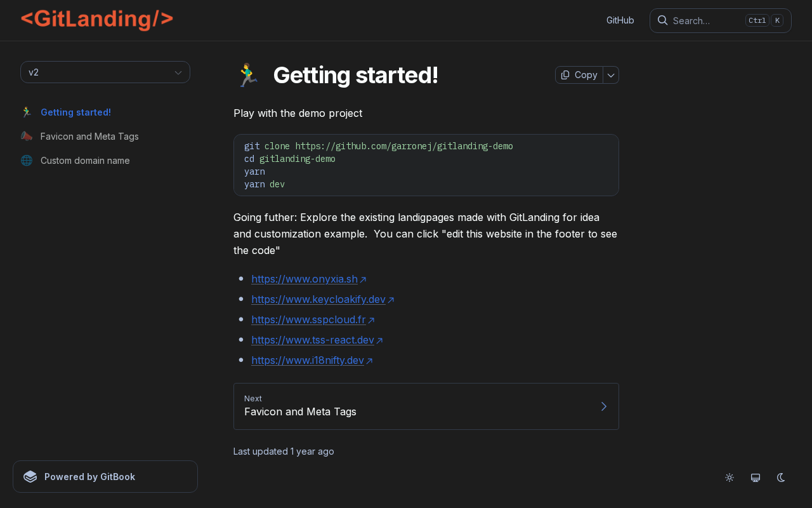The width and height of the screenshot is (812, 508).
Task: Click the Search input field
Action: point(704,20)
